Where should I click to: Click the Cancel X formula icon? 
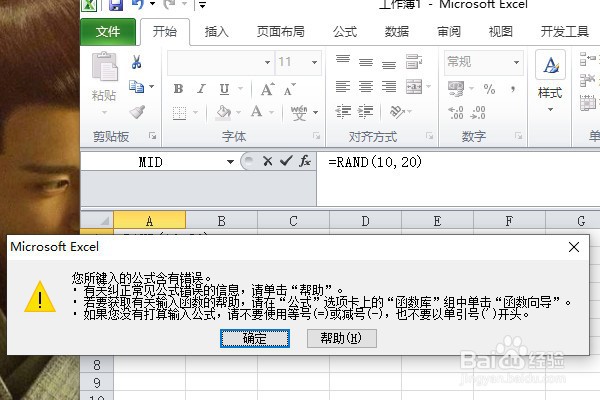267,161
